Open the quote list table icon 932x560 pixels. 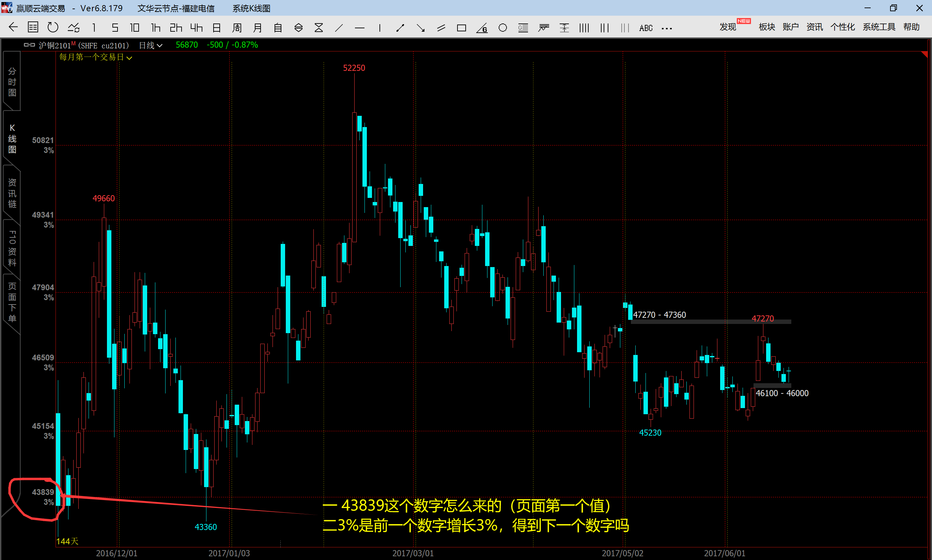pyautogui.click(x=33, y=27)
